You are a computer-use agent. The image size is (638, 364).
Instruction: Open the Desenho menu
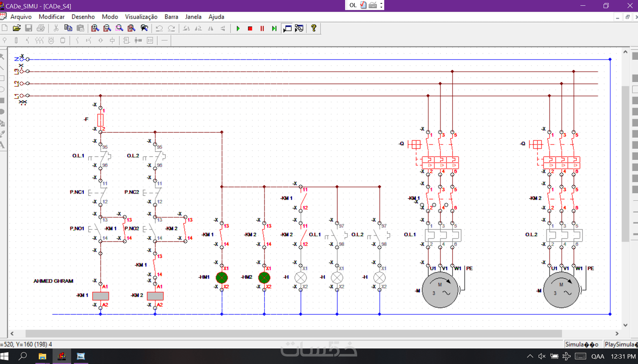83,17
